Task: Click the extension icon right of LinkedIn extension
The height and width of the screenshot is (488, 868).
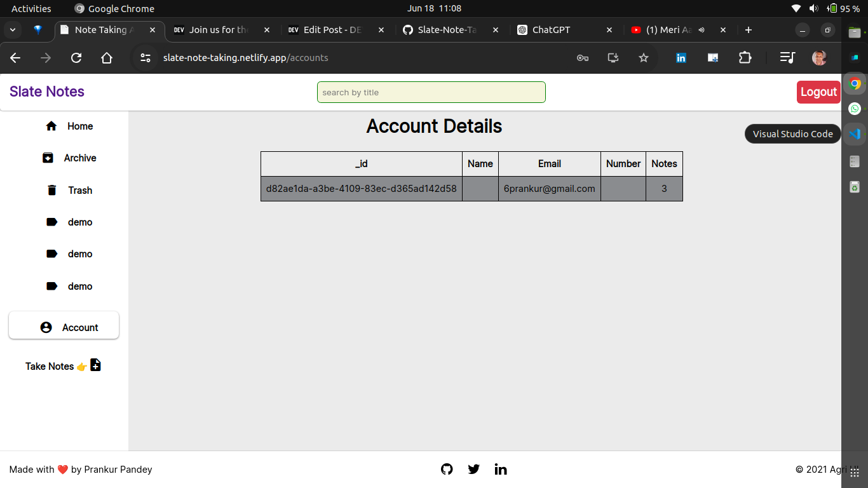Action: coord(713,58)
